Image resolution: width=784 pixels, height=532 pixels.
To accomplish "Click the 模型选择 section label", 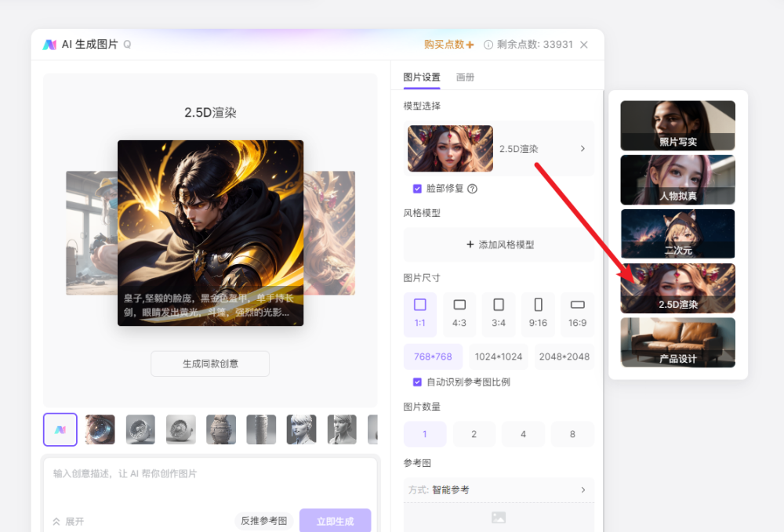I will [x=422, y=106].
